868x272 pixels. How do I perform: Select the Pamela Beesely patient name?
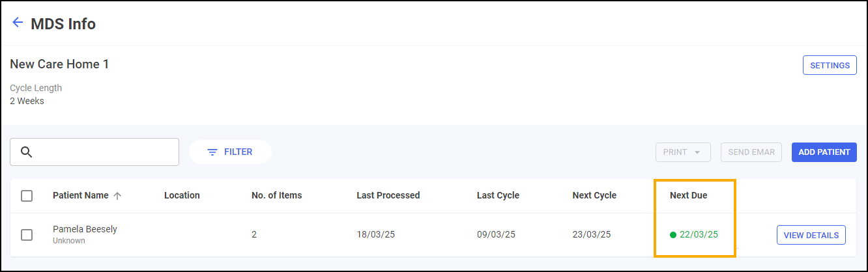point(85,230)
